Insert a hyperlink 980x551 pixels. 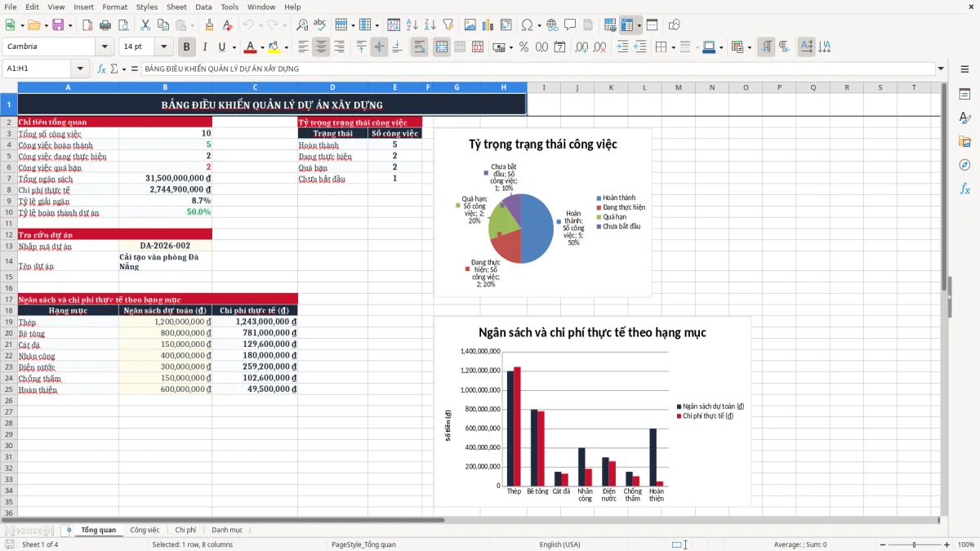point(552,25)
